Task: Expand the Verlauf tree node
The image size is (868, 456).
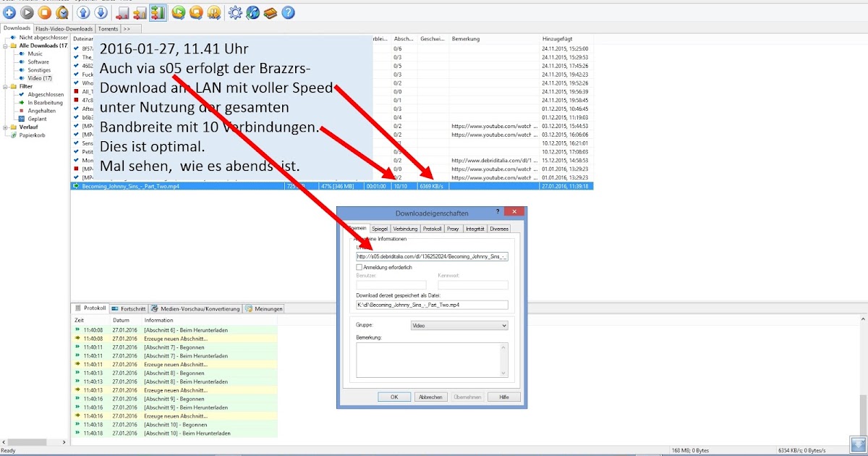Action: click(5, 127)
